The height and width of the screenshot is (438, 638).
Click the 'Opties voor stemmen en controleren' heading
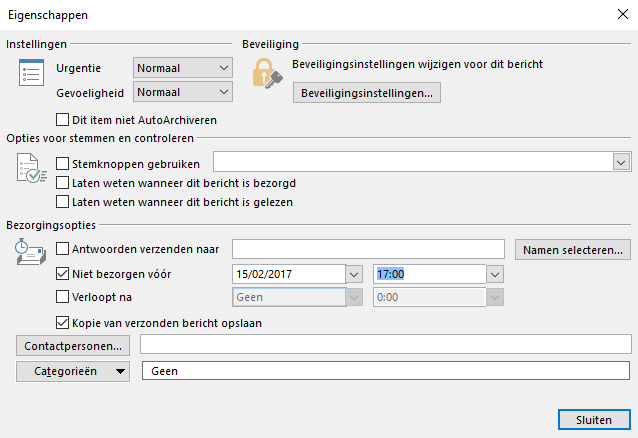click(100, 138)
